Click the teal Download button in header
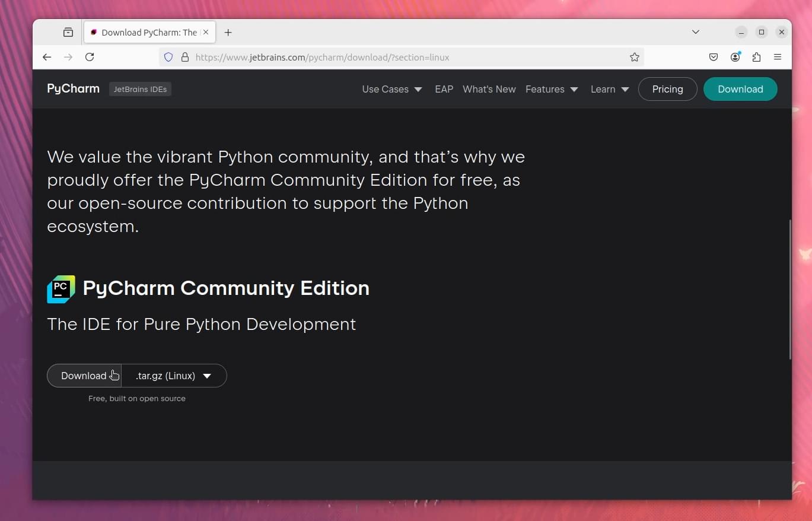The height and width of the screenshot is (521, 812). pyautogui.click(x=740, y=89)
